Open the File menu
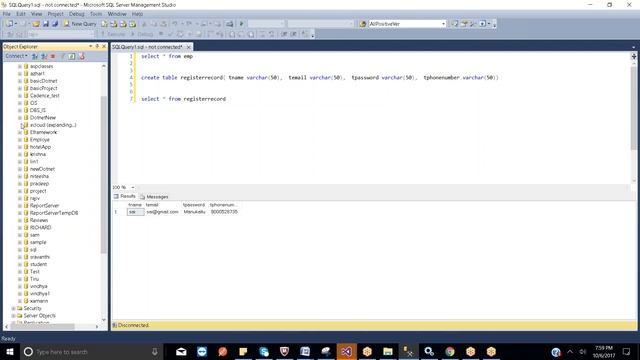The width and height of the screenshot is (640, 360). pyautogui.click(x=7, y=14)
